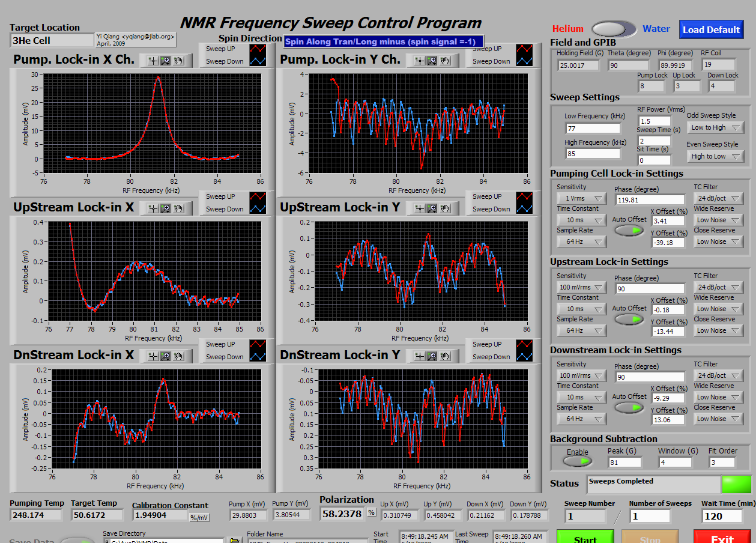
Task: Open Pumping Cell TC Filter dropdown
Action: (x=719, y=198)
